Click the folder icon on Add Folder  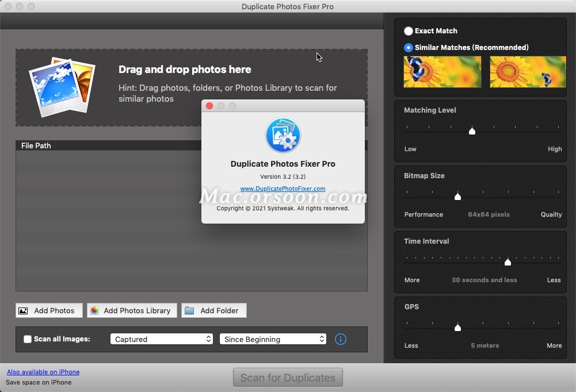tap(189, 310)
